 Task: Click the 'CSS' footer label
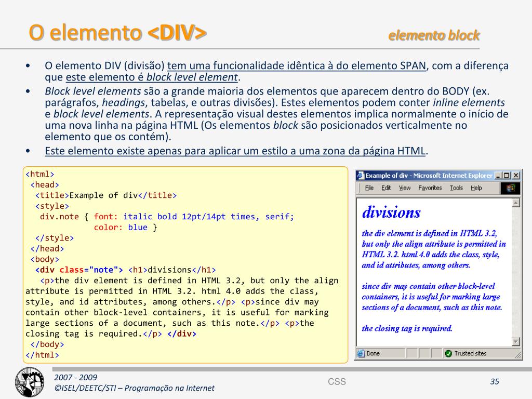pyautogui.click(x=337, y=382)
